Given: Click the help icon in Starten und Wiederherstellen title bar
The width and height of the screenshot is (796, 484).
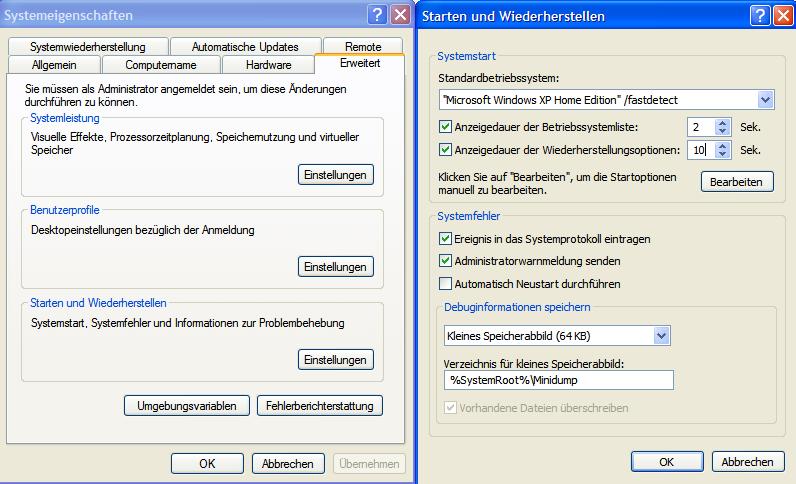Looking at the screenshot, I should pos(760,16).
